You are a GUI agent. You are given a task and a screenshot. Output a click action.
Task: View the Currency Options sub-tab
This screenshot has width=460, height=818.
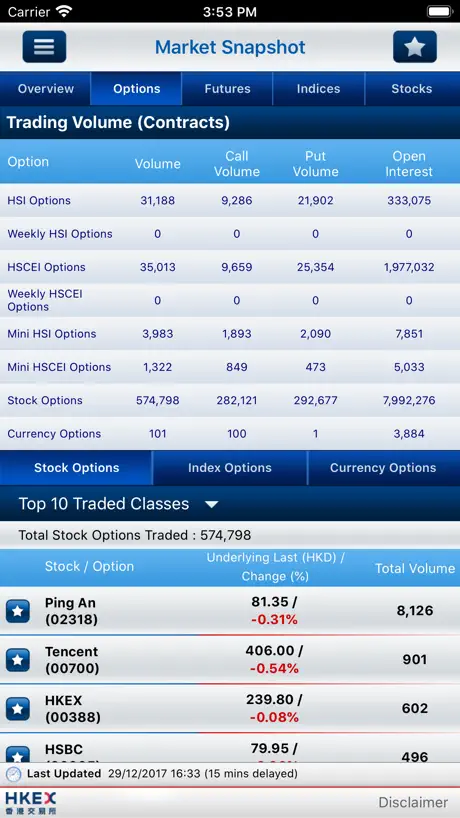pyautogui.click(x=383, y=468)
